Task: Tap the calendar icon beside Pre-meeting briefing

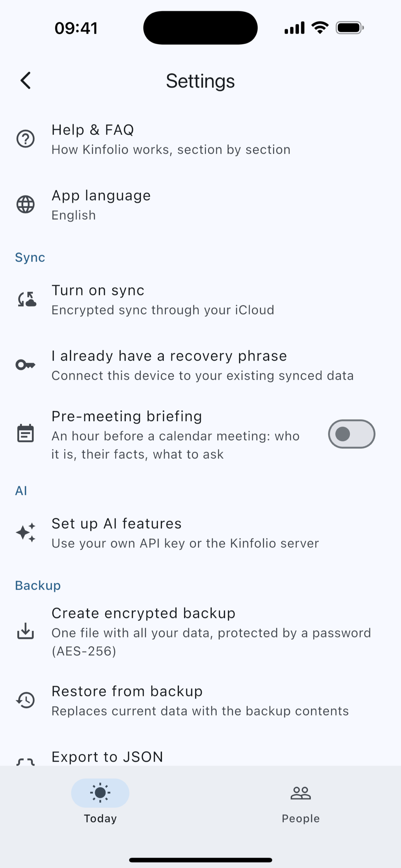Action: [26, 434]
